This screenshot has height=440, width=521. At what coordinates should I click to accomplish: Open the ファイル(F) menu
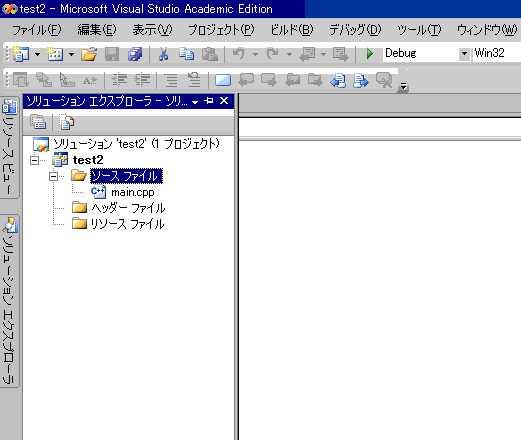pos(36,30)
